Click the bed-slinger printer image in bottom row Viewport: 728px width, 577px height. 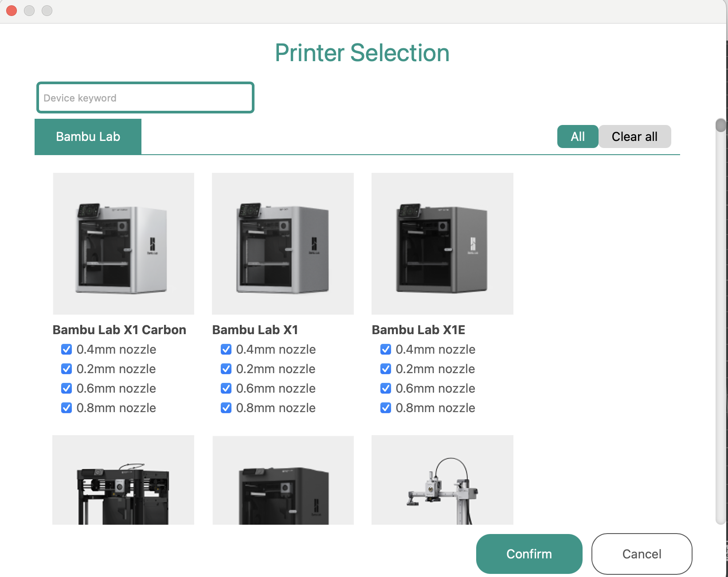442,480
